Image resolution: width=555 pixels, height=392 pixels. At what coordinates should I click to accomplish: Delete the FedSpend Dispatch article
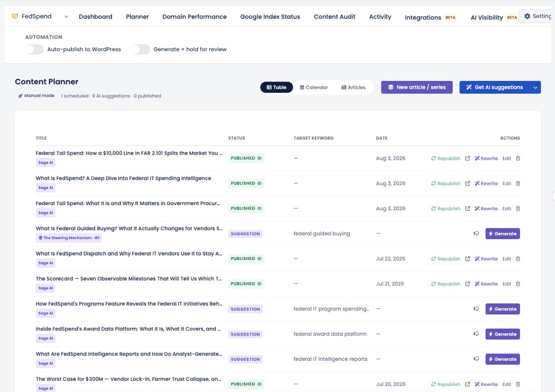click(x=518, y=259)
